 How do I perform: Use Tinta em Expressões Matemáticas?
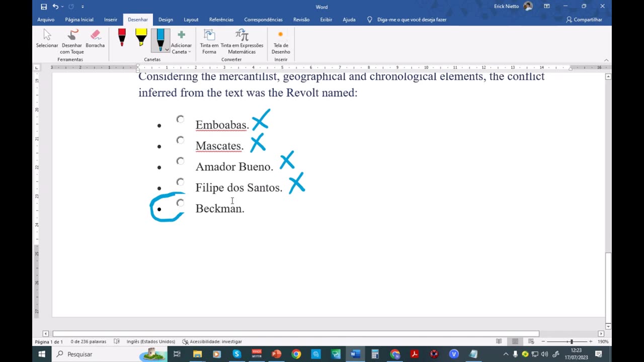[x=242, y=41]
